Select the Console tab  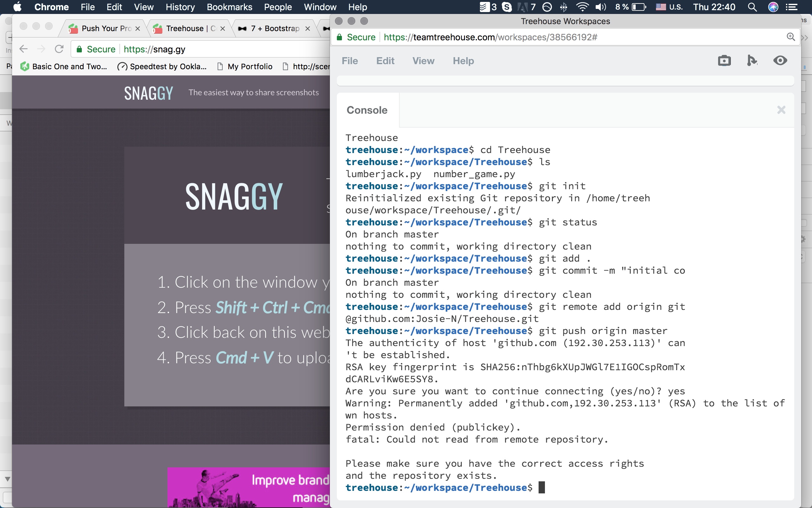pos(367,110)
